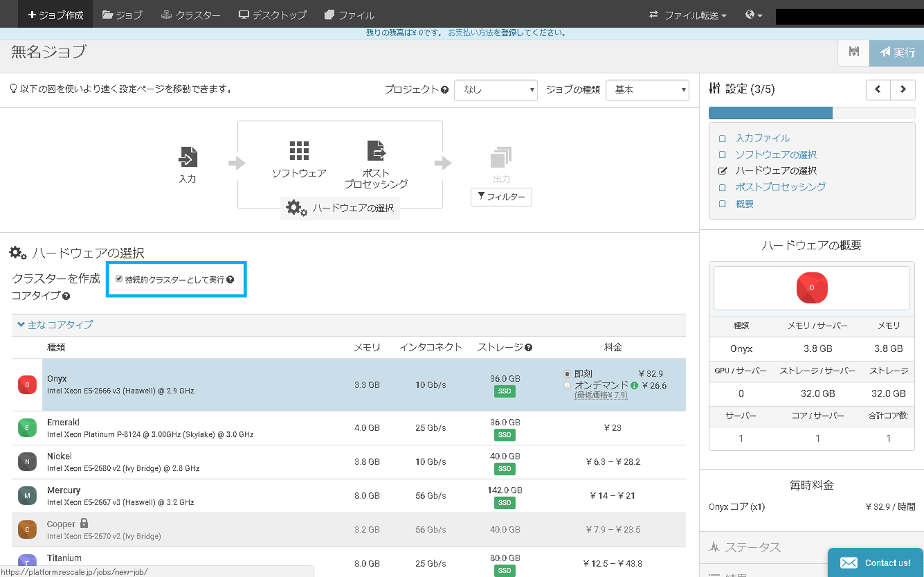Open the ファイル転送 dropdown

tap(688, 15)
